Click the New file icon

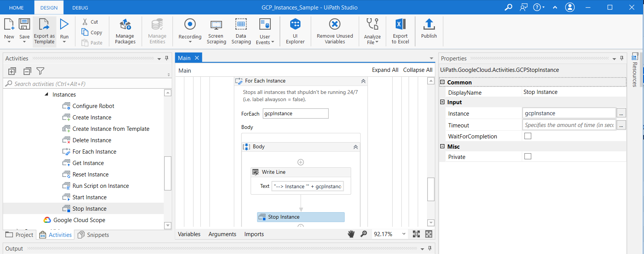[9, 24]
